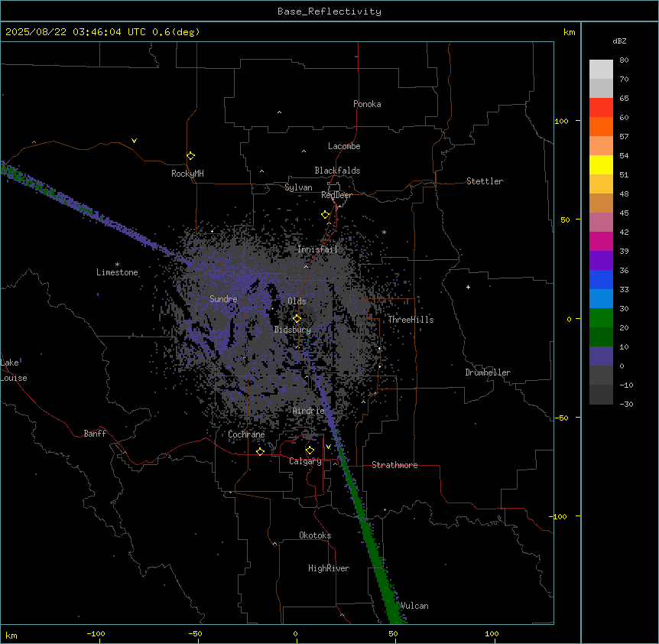
Task: Click the yellow radar site marker near Olds
Action: (297, 319)
